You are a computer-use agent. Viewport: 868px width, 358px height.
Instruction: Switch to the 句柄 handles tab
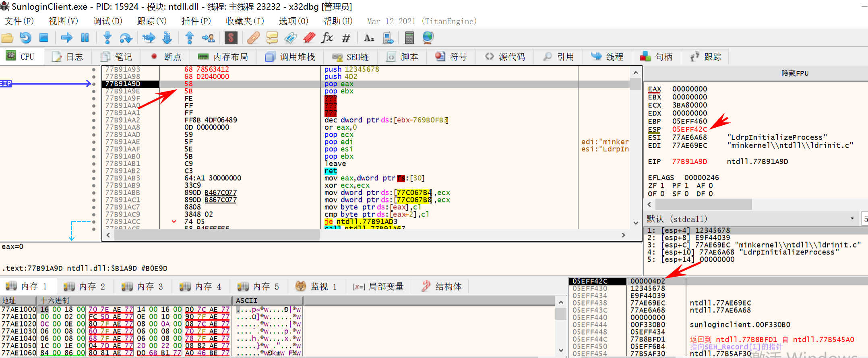point(657,57)
